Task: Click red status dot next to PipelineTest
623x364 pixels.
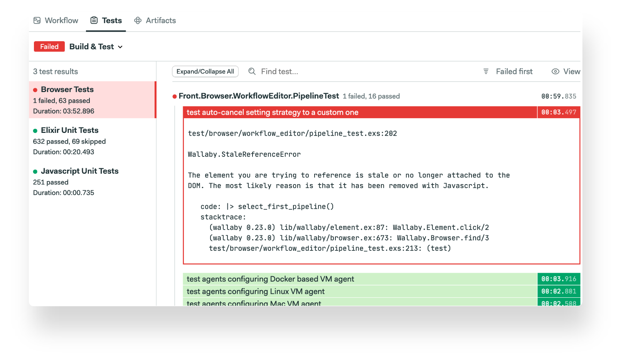Action: point(175,96)
